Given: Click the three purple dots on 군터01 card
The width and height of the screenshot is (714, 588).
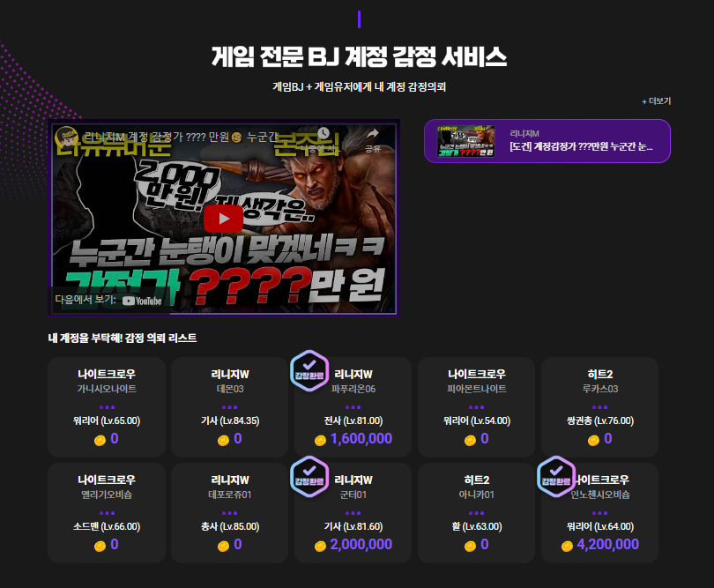Looking at the screenshot, I should (353, 513).
